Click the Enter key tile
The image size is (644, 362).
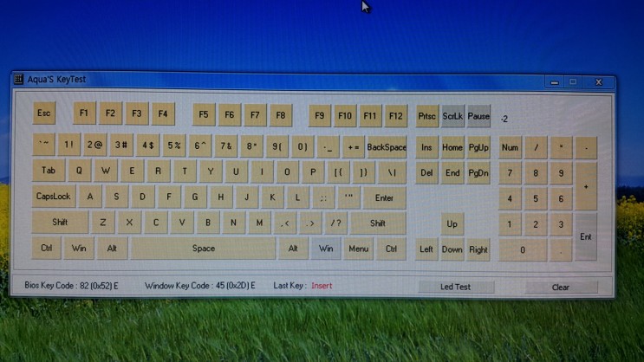pos(385,197)
